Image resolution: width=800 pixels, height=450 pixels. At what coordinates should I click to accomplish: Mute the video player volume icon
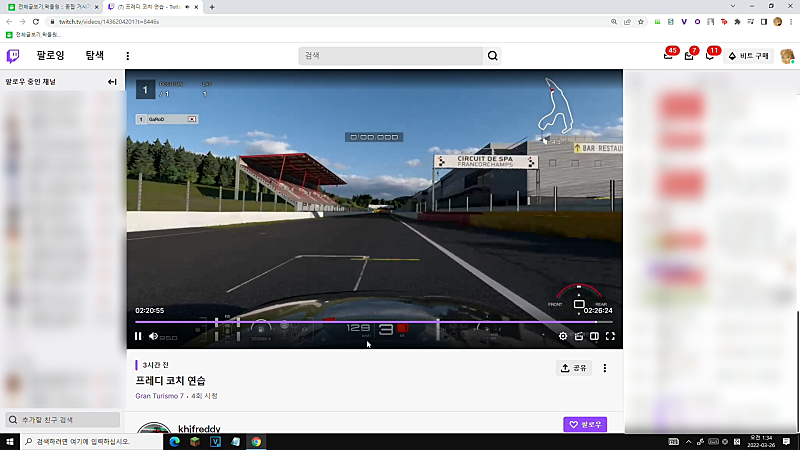click(x=153, y=336)
